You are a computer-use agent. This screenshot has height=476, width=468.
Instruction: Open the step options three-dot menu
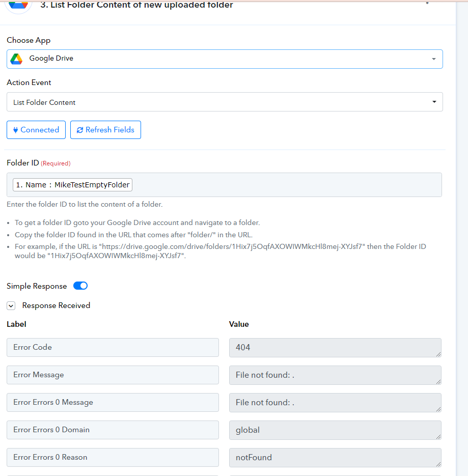tap(427, 3)
